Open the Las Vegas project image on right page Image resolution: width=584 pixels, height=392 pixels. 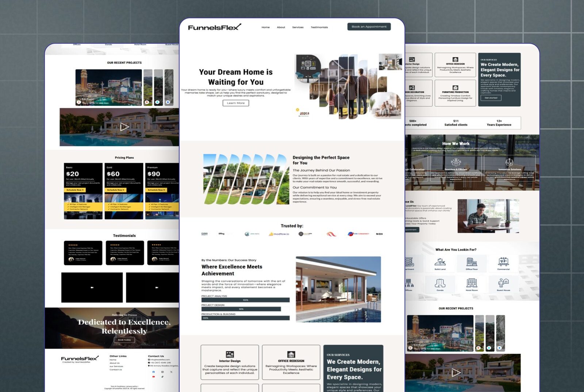coord(440,333)
